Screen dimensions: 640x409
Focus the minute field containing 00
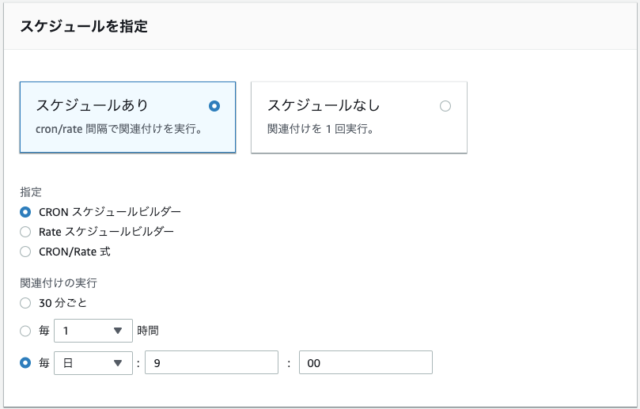(x=366, y=362)
